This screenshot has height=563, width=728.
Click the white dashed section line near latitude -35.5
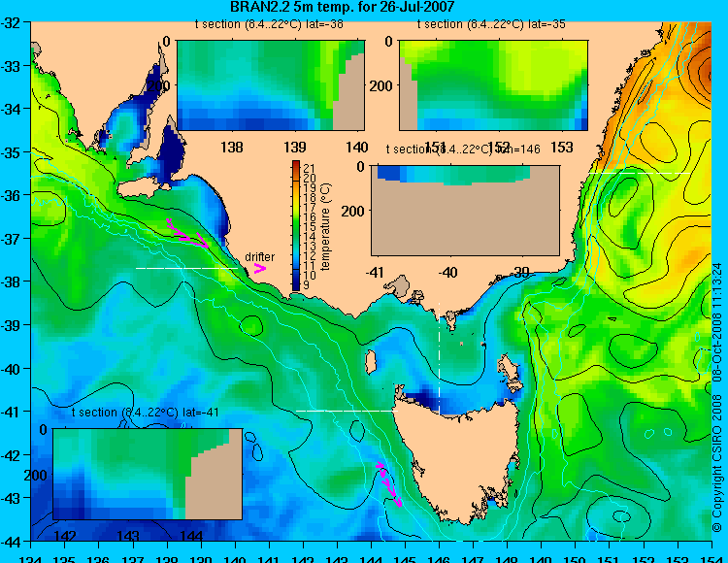(640, 173)
